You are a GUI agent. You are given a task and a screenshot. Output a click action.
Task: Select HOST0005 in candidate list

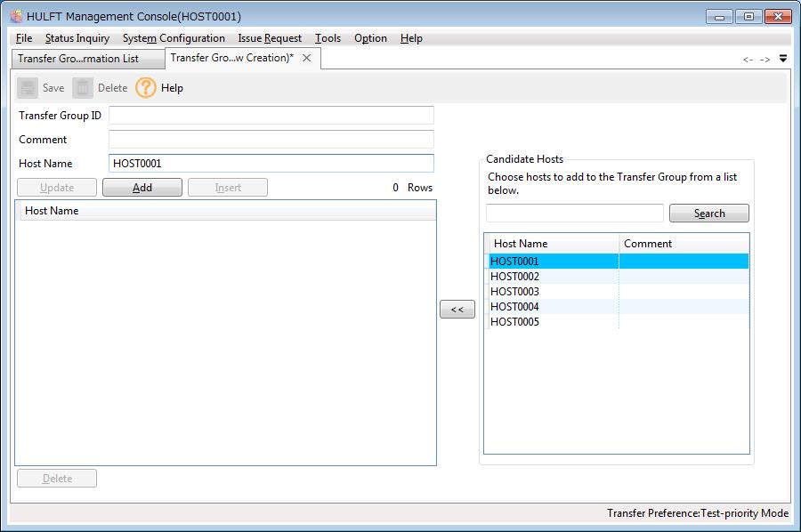tap(617, 322)
